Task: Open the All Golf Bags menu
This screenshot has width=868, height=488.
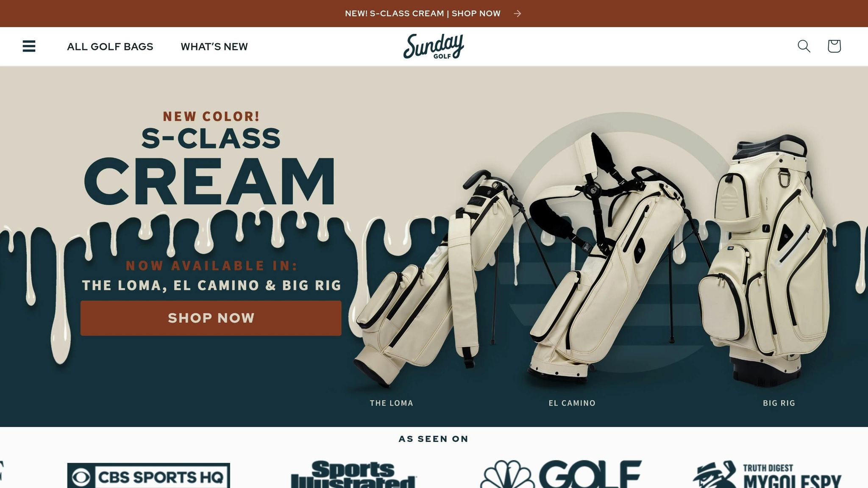Action: point(110,47)
